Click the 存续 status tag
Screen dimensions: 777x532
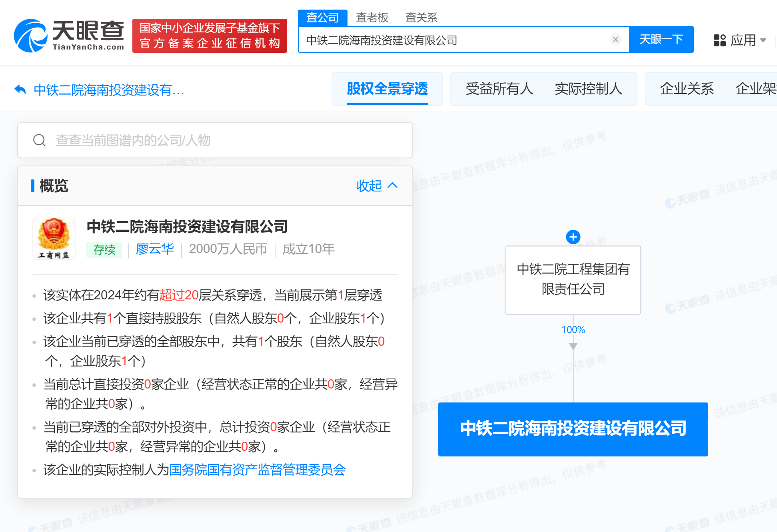click(x=104, y=250)
